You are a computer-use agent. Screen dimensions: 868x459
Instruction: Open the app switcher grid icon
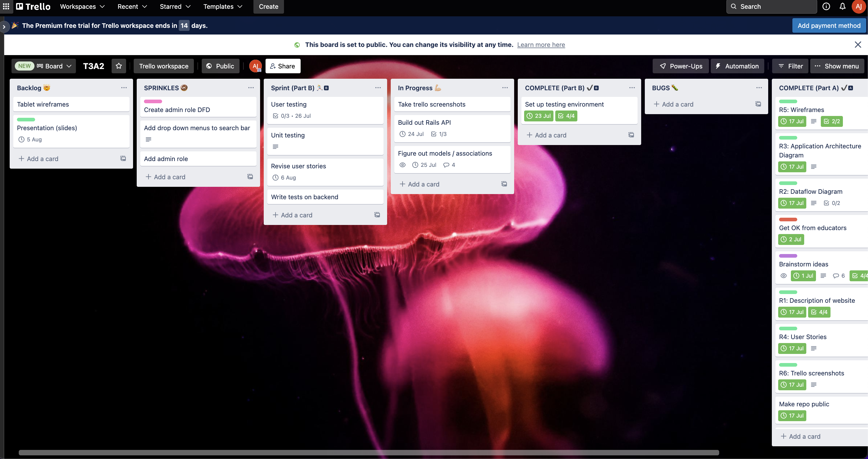click(6, 6)
